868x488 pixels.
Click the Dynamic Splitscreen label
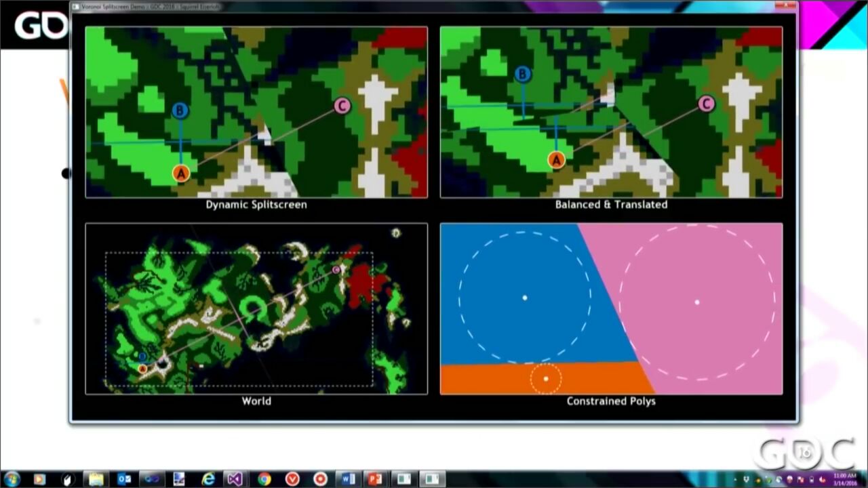coord(256,205)
